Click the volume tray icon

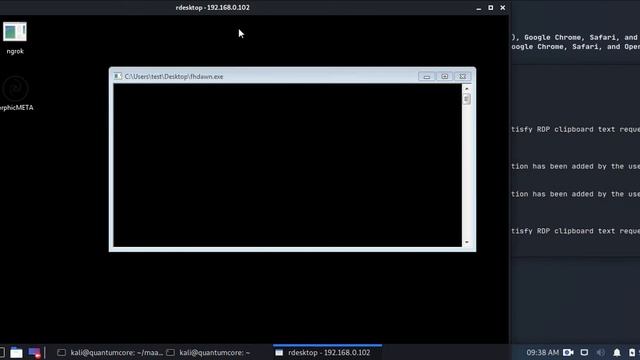tap(601, 352)
